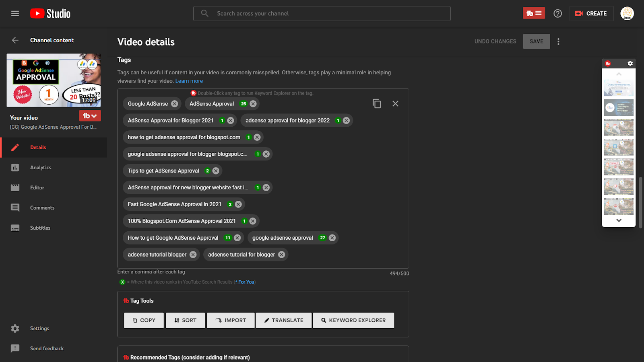Move up in TubeBuddy thumbnail panel
Image resolution: width=644 pixels, height=362 pixels.
point(619,74)
